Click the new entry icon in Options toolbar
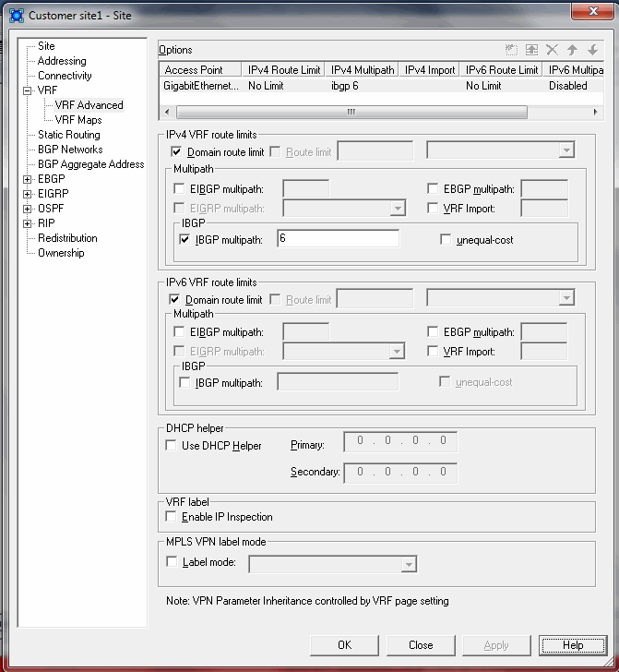This screenshot has height=672, width=619. 511,50
